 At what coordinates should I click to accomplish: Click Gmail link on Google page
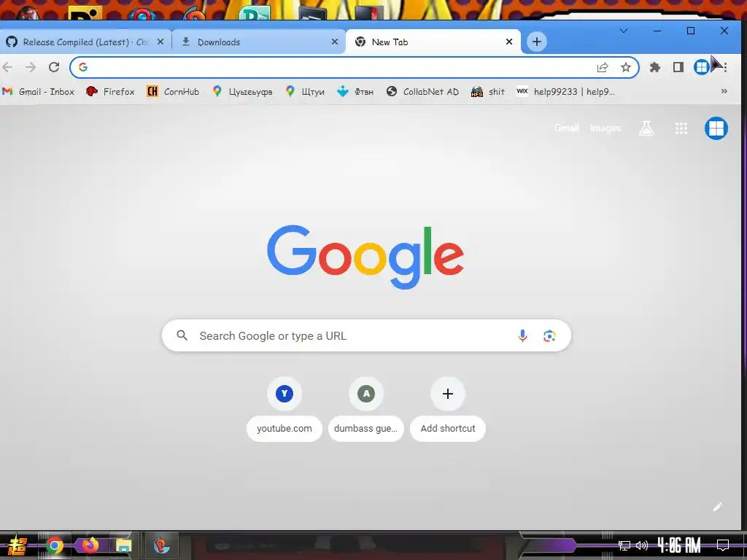click(566, 128)
